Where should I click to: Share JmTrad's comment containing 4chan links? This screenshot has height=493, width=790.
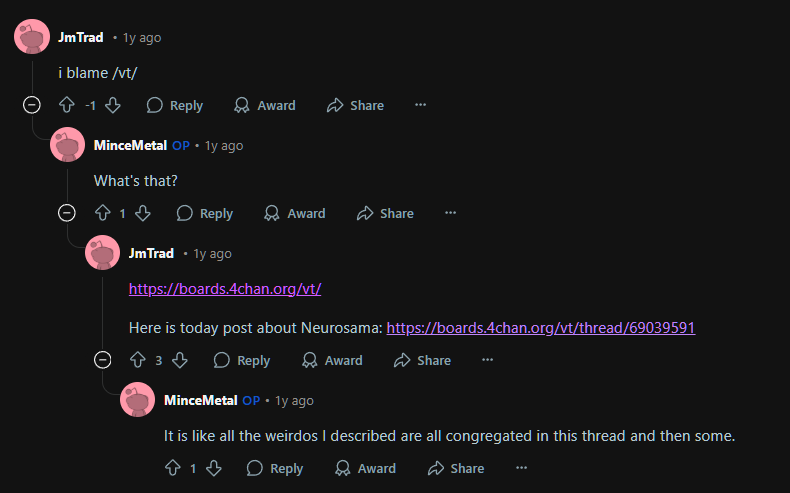point(422,360)
